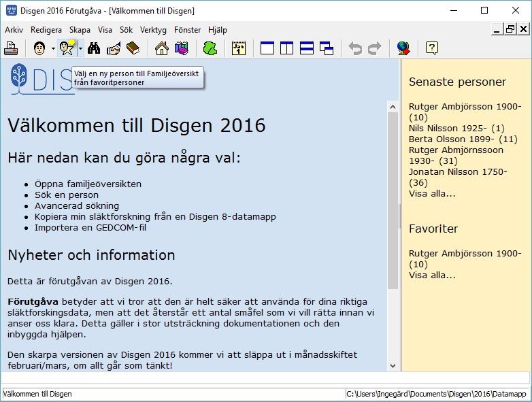Click the single window layout icon
The image size is (532, 402).
click(x=267, y=48)
